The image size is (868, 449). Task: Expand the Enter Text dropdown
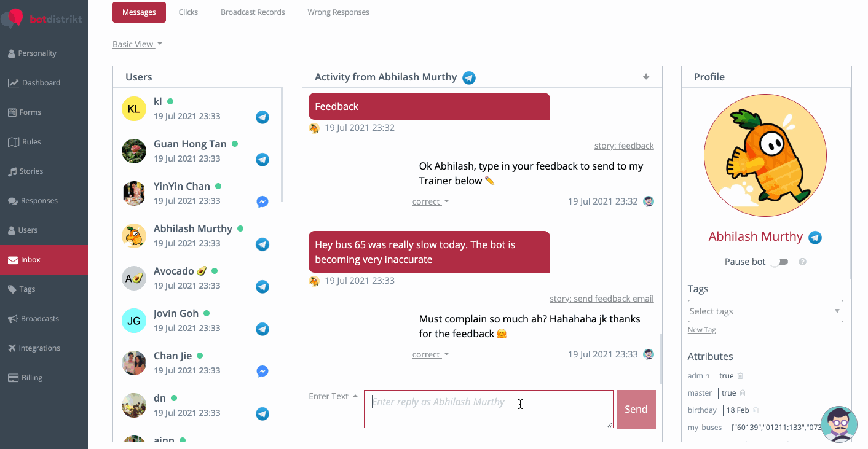click(x=333, y=396)
